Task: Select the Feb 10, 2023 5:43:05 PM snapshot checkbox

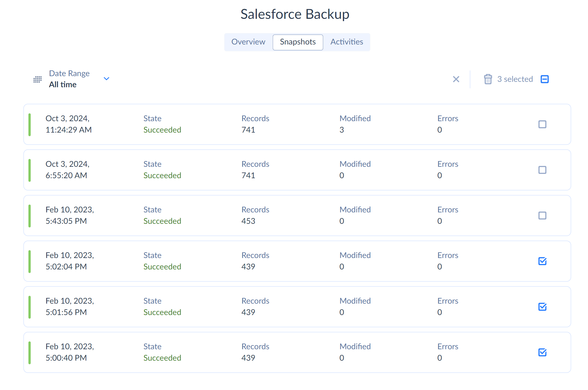Action: point(542,216)
